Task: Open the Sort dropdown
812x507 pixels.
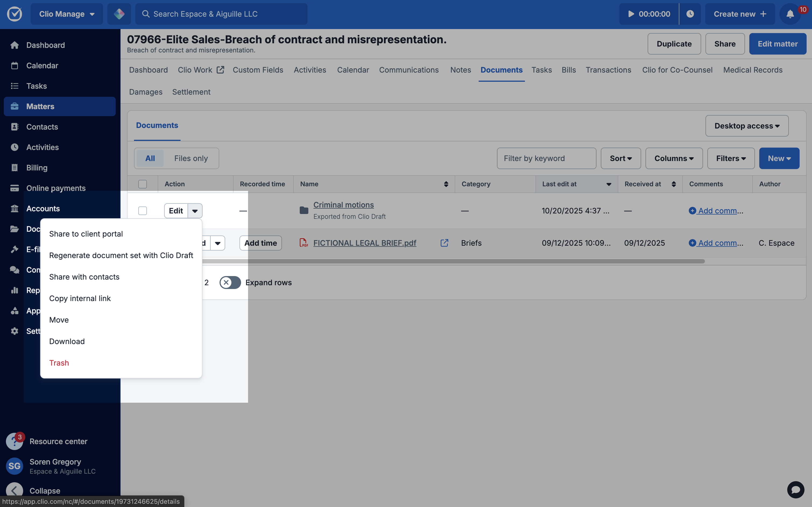Action: pos(620,158)
